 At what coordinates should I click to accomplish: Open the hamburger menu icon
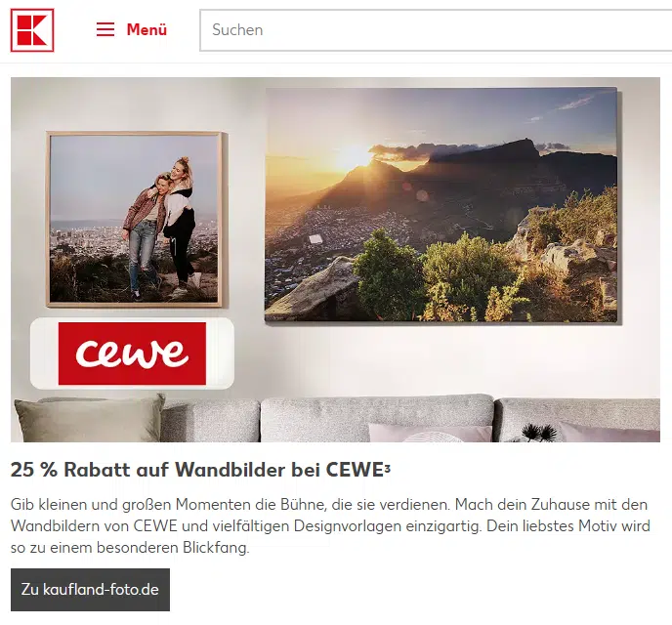105,29
